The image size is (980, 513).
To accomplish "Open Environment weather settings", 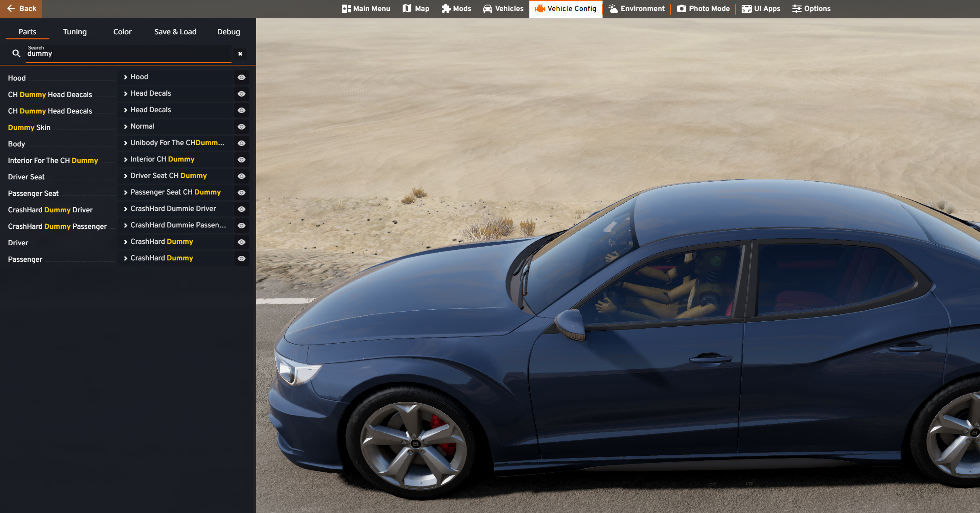I will click(636, 9).
